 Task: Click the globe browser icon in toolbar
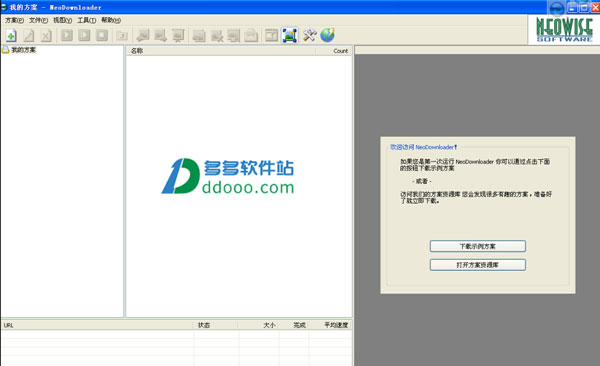pyautogui.click(x=328, y=35)
